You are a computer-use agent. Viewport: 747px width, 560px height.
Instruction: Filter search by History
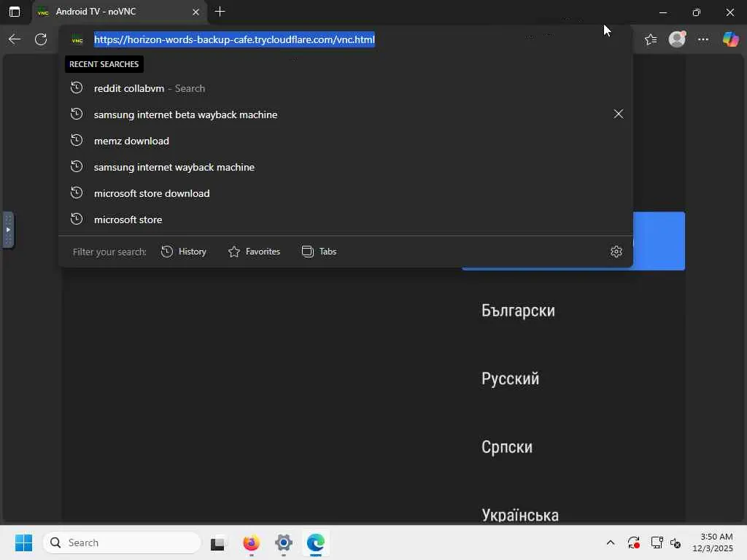(x=183, y=252)
